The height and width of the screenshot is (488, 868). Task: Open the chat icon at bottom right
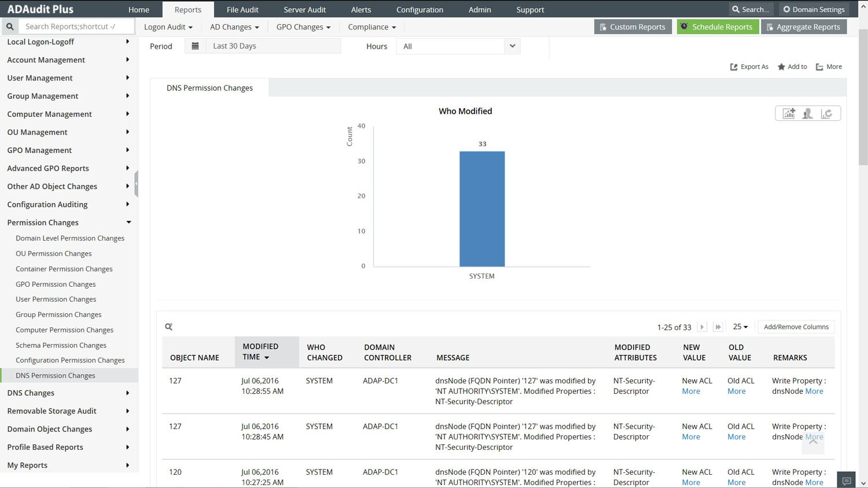pyautogui.click(x=847, y=480)
